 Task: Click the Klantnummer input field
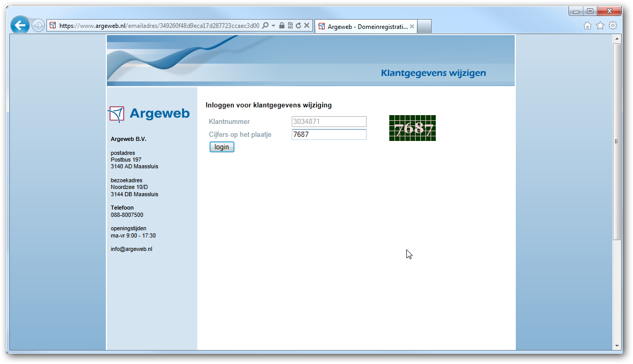[x=329, y=122]
